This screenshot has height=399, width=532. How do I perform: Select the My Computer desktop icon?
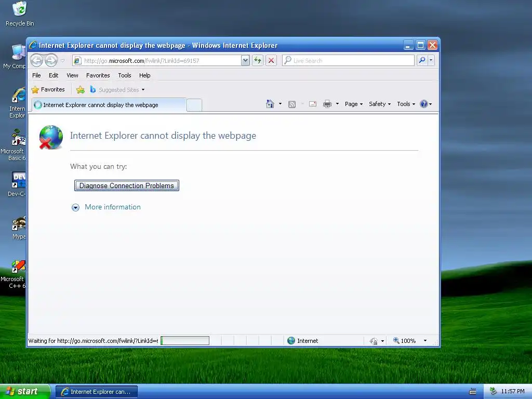coord(14,57)
